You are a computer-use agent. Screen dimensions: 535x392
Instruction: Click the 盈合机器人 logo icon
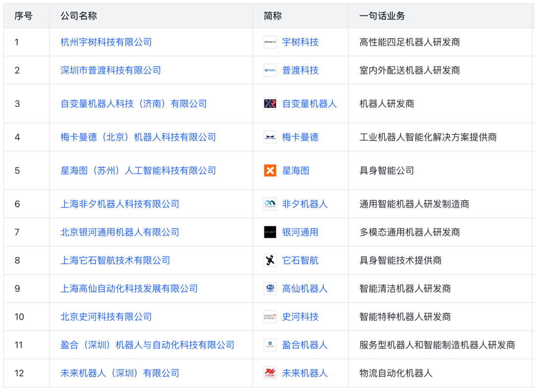(x=270, y=345)
